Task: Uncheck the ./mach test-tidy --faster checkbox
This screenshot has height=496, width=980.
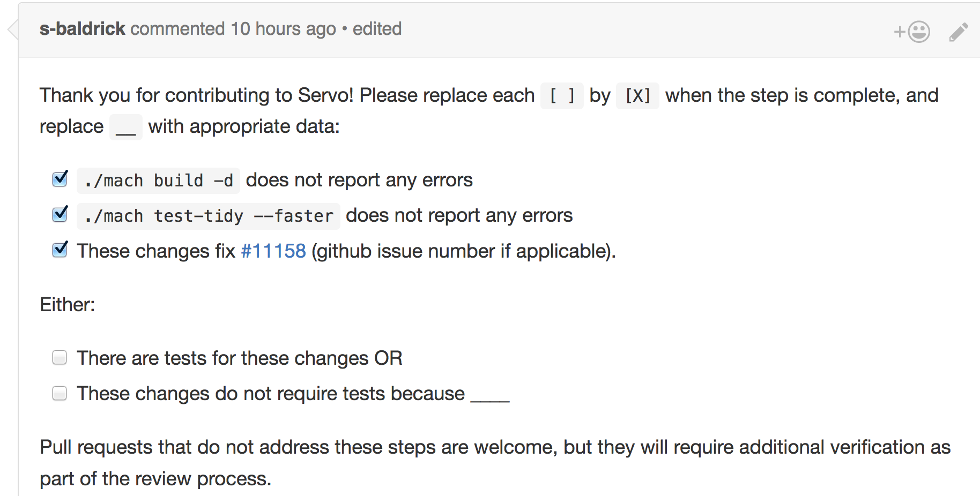Action: pos(60,214)
